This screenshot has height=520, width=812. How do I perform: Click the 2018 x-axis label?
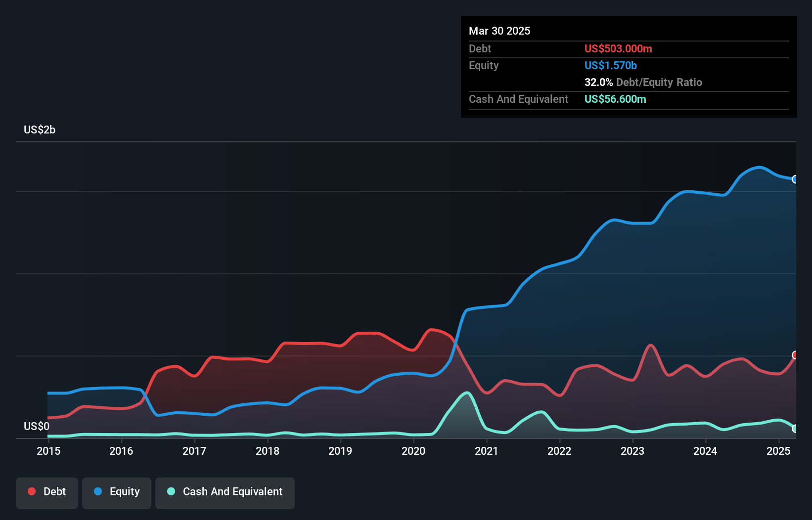[268, 451]
